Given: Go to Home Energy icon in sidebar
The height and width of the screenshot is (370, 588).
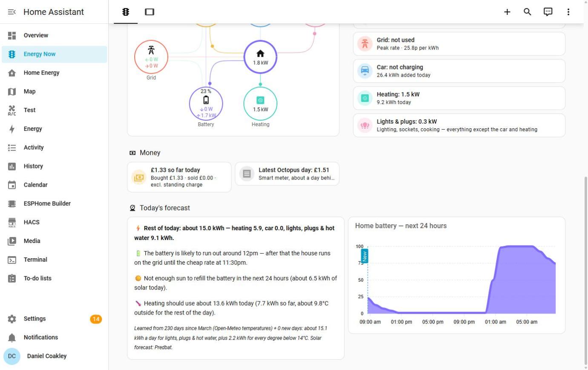Looking at the screenshot, I should click(12, 73).
